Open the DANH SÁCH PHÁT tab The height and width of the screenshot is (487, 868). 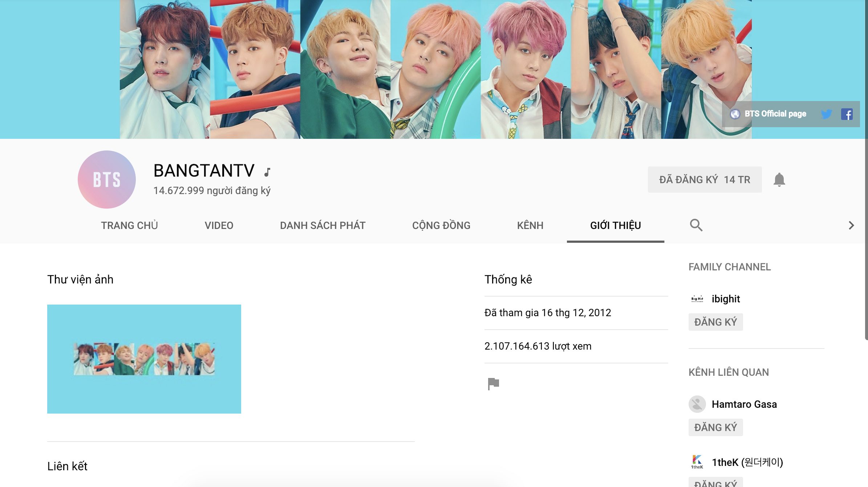[323, 225]
